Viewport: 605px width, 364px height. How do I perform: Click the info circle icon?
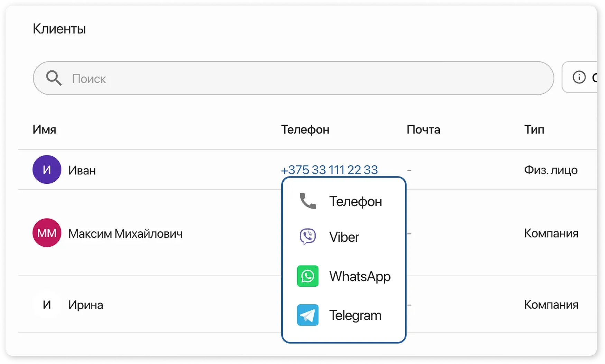579,77
